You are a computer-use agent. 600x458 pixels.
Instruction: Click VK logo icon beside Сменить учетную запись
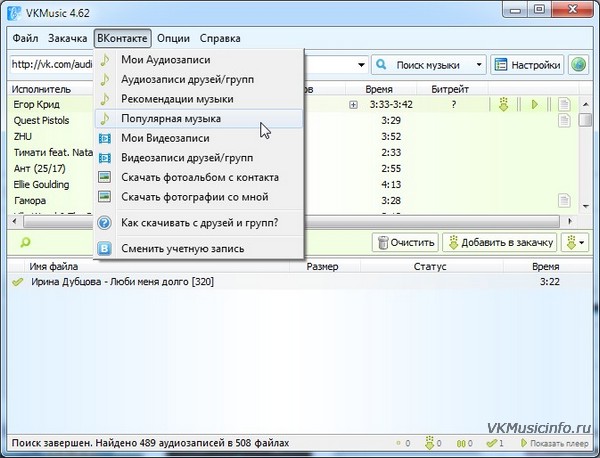[104, 249]
